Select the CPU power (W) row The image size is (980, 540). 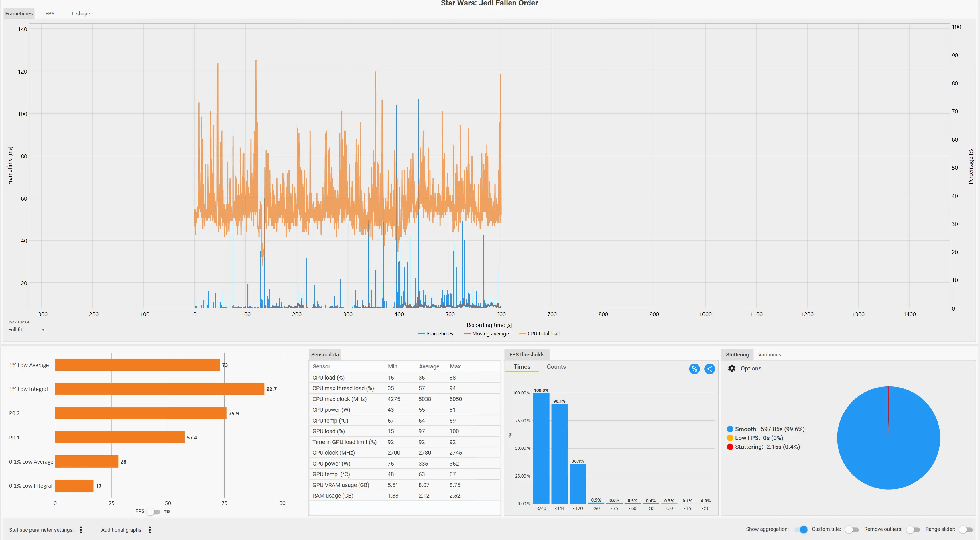point(405,410)
